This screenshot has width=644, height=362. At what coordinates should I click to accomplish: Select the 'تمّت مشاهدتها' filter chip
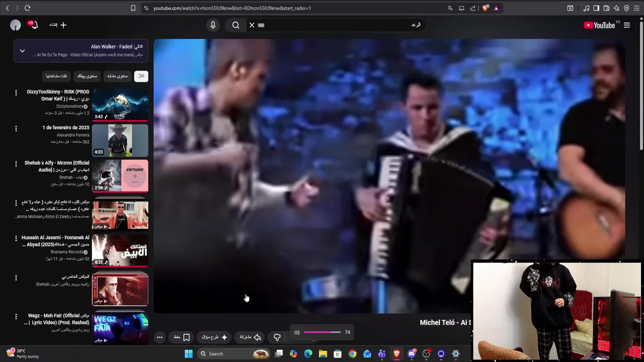coord(56,76)
